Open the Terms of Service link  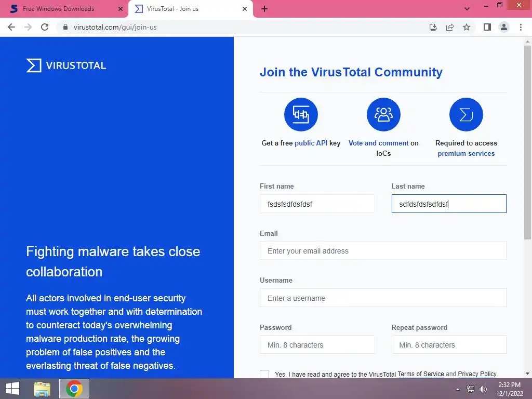tap(420, 374)
